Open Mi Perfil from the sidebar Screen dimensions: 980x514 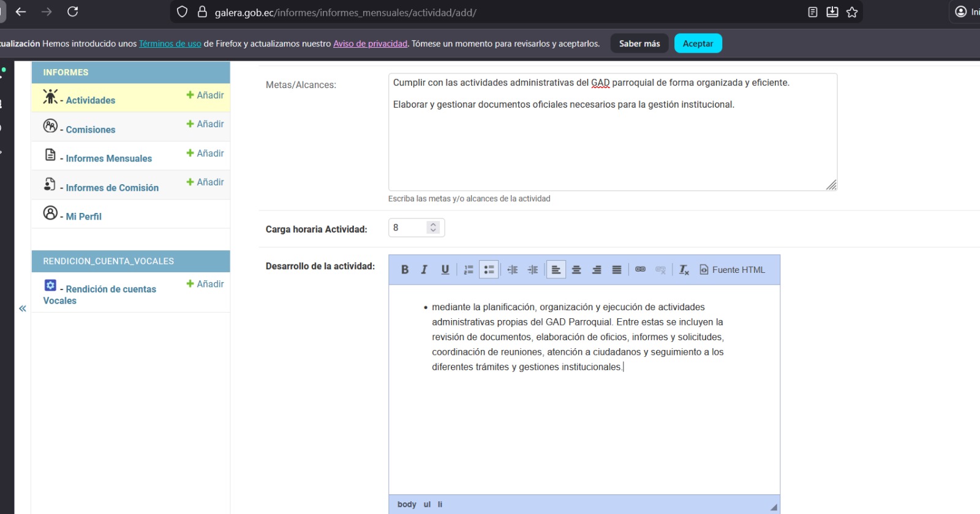83,217
